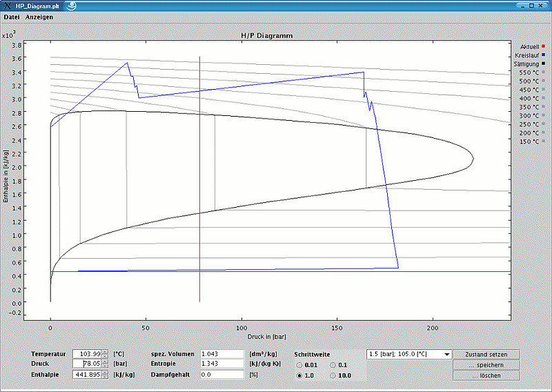Click the '150 °C' legend entry

[532, 141]
